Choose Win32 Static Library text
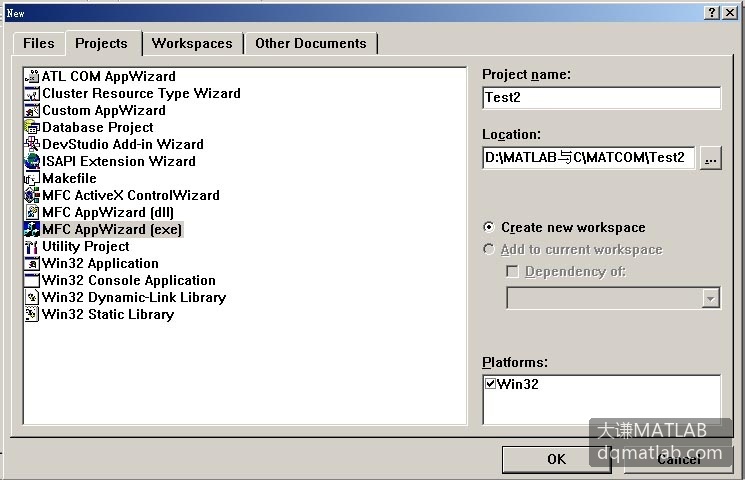The image size is (745, 480). tap(108, 315)
